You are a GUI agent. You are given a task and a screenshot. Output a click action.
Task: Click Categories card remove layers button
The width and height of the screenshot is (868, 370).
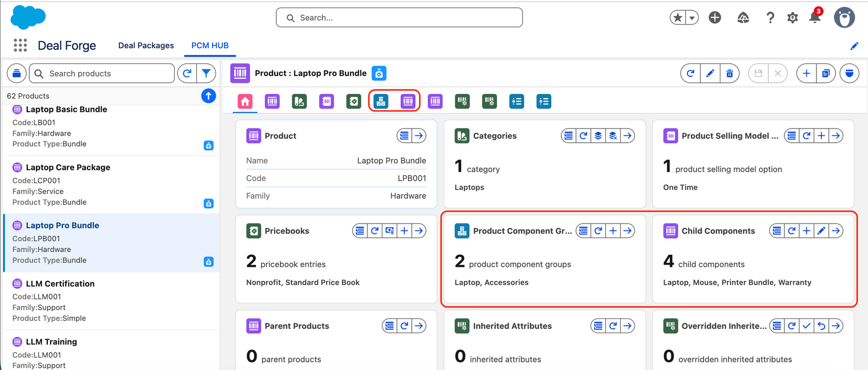point(613,136)
